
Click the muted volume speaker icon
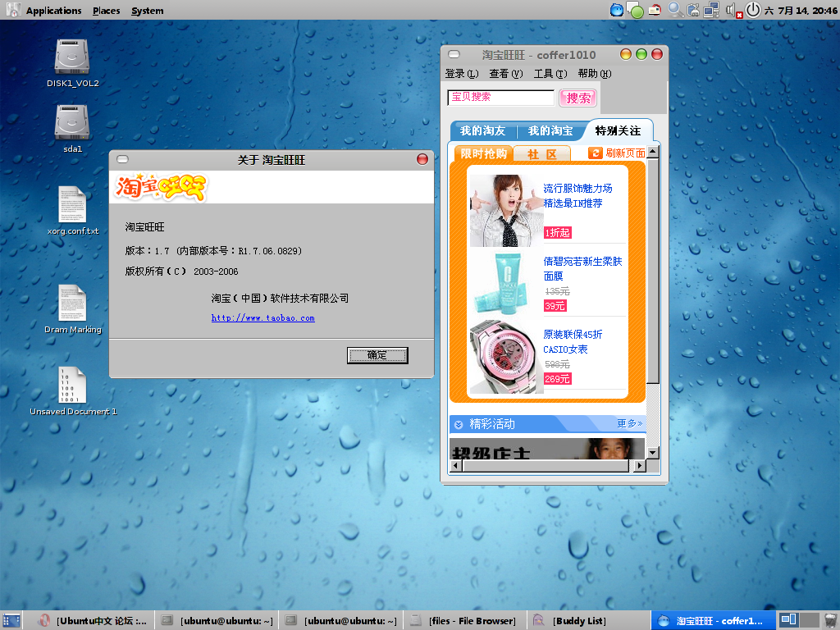click(x=733, y=10)
